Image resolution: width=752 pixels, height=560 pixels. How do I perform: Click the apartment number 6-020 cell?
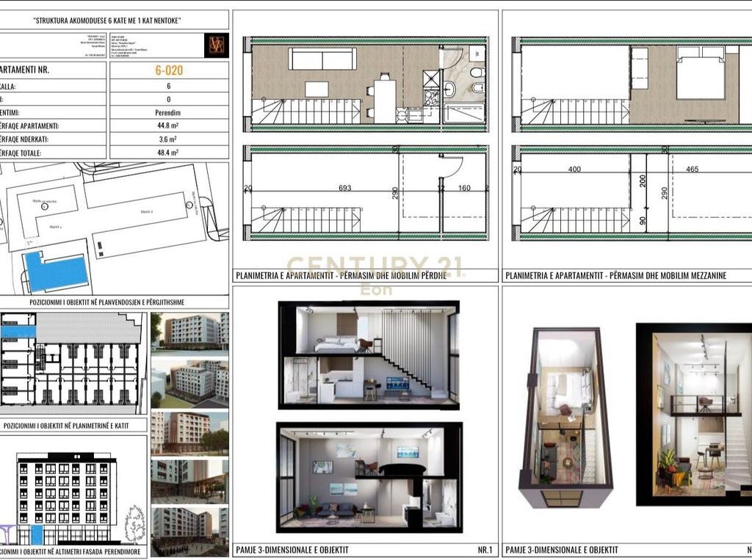pyautogui.click(x=169, y=70)
